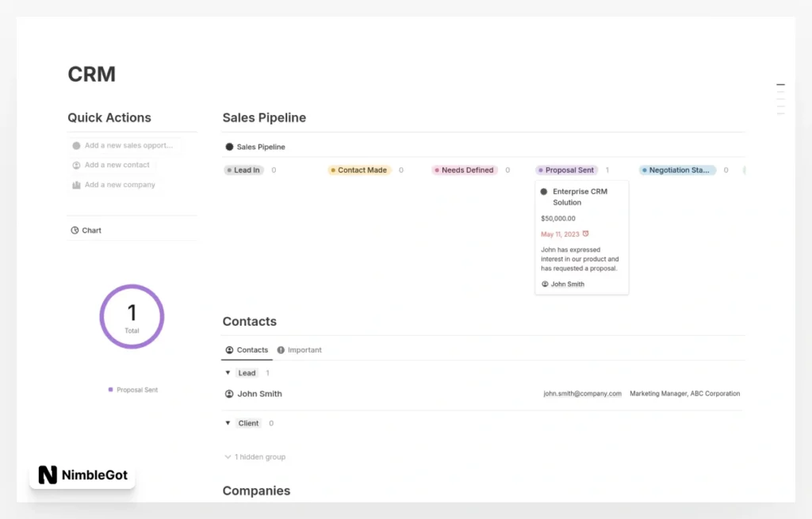Click Add a new company button
This screenshot has width=812, height=519.
coord(114,185)
